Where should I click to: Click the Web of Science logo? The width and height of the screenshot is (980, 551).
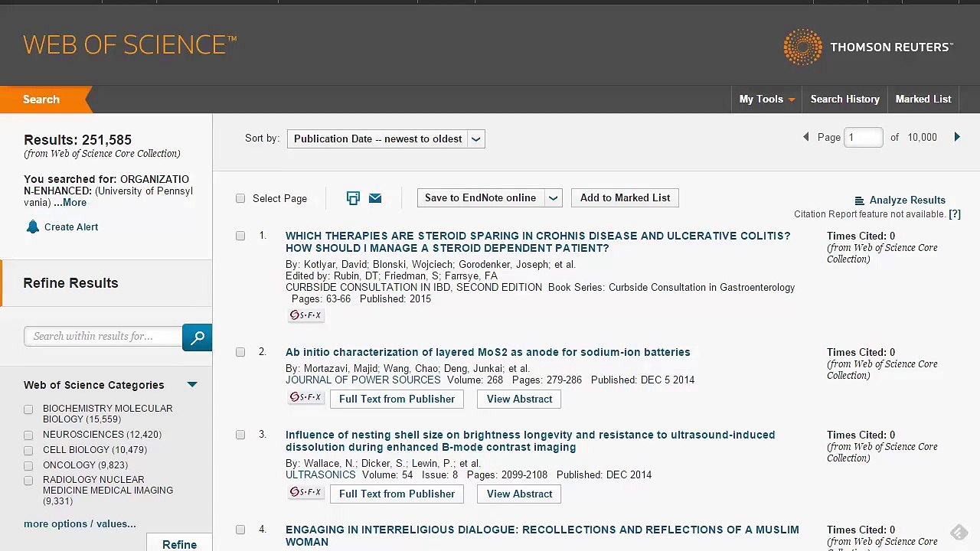coord(130,45)
